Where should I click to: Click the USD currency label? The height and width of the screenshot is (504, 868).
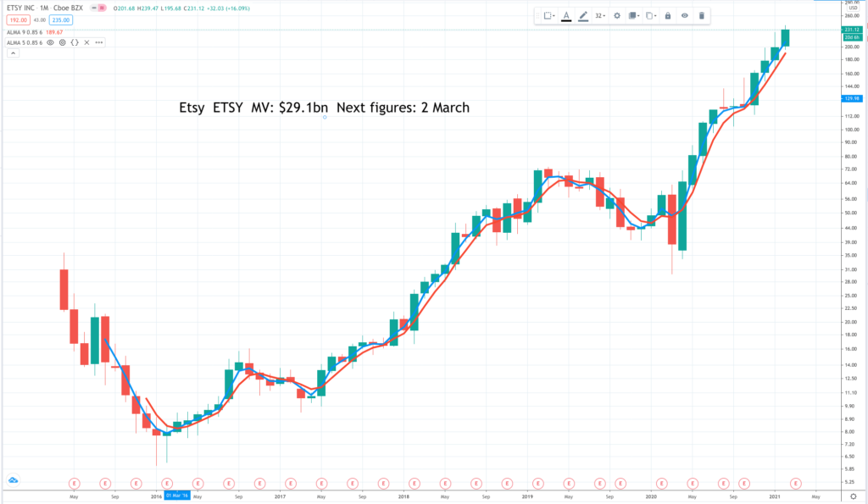click(853, 8)
